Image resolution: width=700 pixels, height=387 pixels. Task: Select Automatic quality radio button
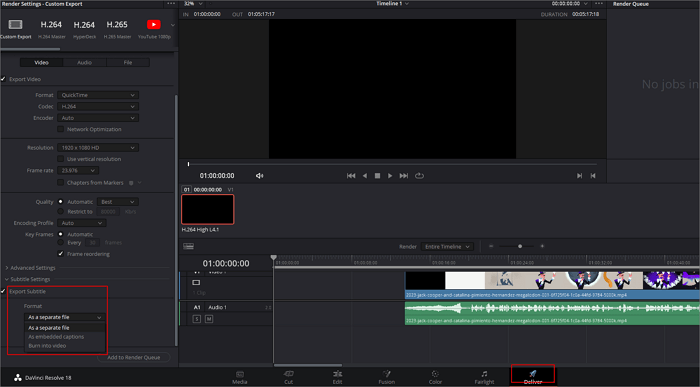pyautogui.click(x=60, y=202)
